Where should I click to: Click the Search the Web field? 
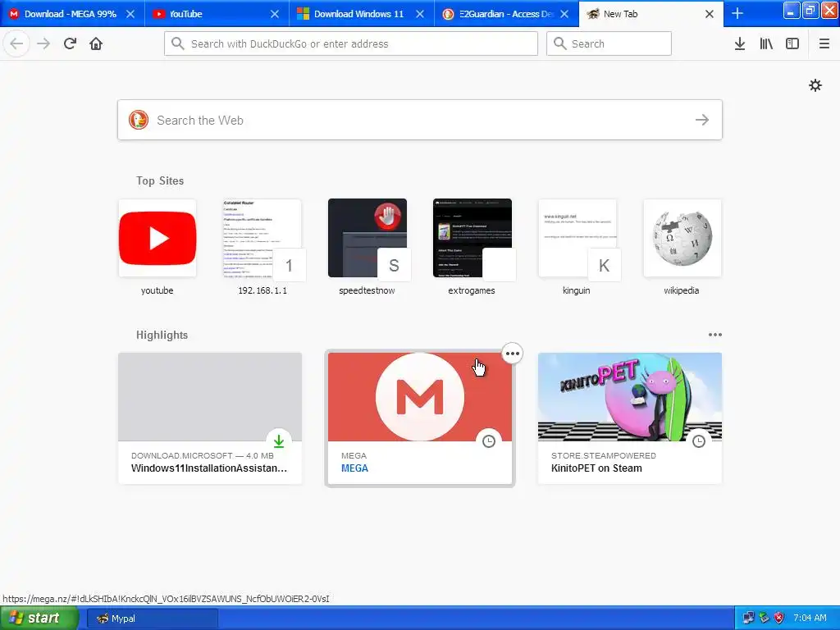point(420,120)
